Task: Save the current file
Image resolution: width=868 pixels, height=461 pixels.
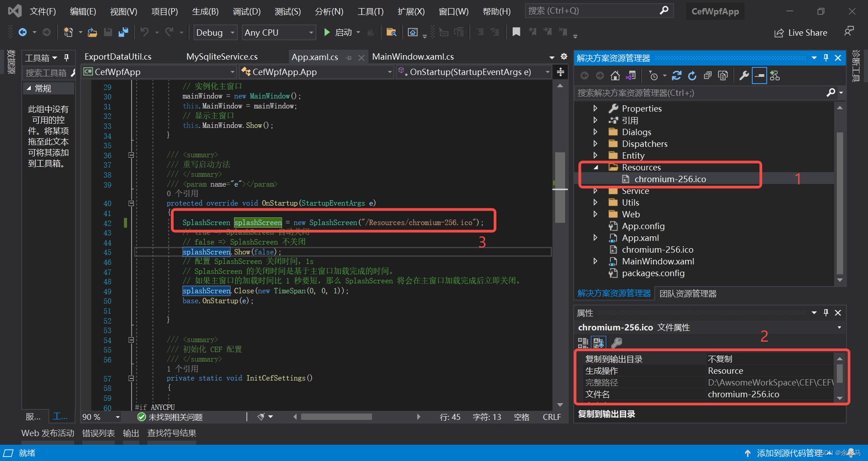Action: point(108,32)
